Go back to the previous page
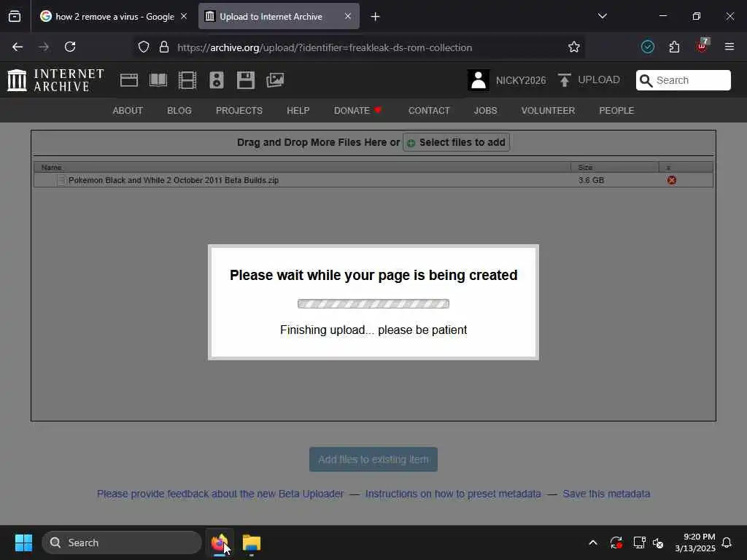Viewport: 747px width, 560px height. pyautogui.click(x=18, y=47)
